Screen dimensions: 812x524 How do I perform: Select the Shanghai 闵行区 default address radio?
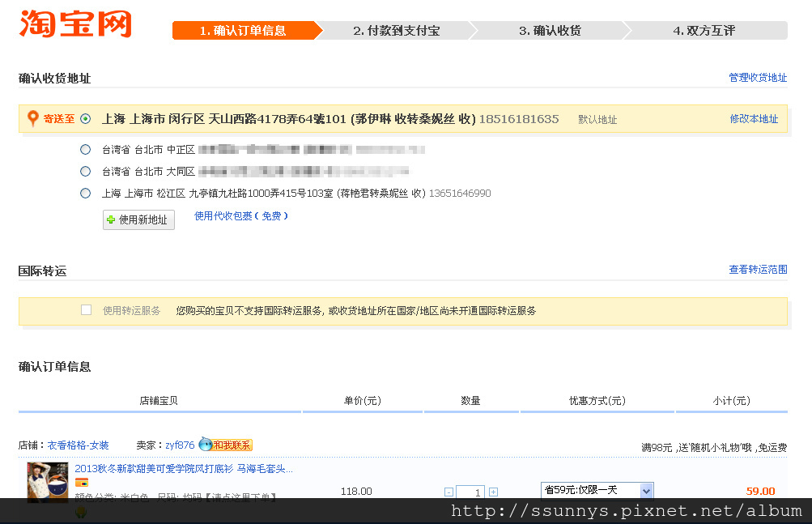(x=86, y=119)
